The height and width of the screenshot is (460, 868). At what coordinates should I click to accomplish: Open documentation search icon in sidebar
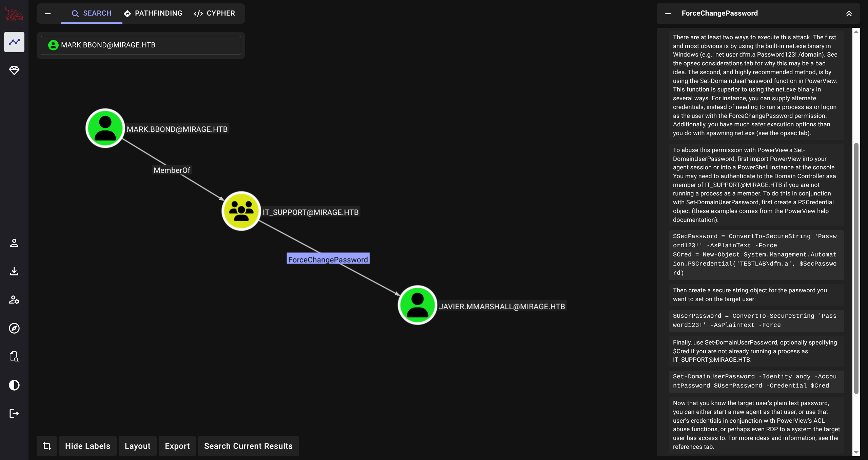[14, 357]
